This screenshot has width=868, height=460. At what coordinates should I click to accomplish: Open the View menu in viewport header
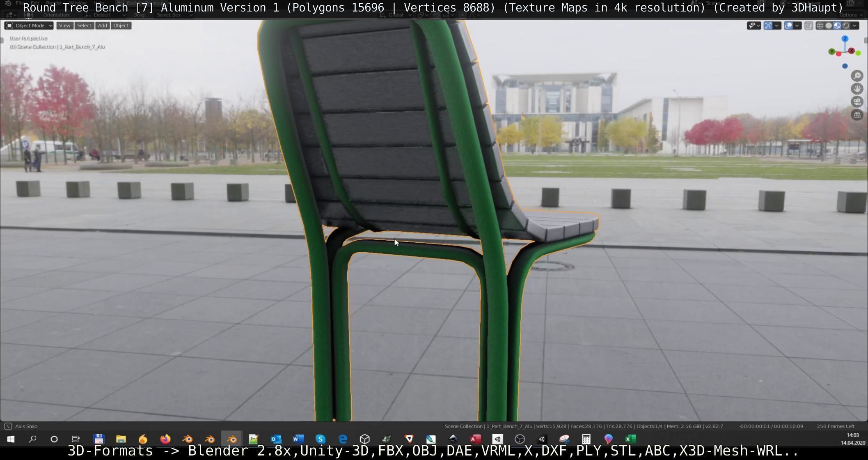pyautogui.click(x=64, y=25)
